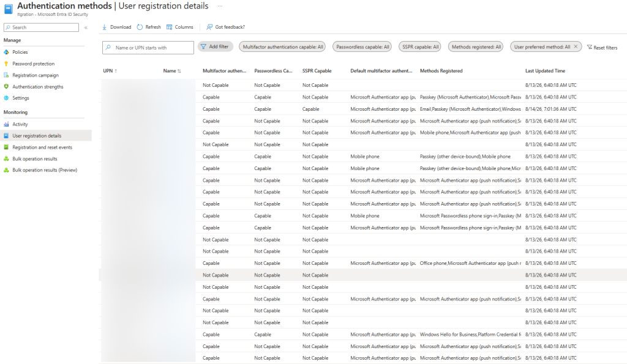Remove the User preferred method filter

(576, 46)
